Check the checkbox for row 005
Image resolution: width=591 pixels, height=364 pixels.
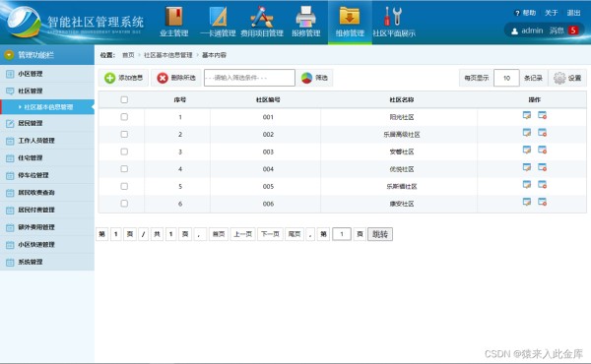(124, 186)
